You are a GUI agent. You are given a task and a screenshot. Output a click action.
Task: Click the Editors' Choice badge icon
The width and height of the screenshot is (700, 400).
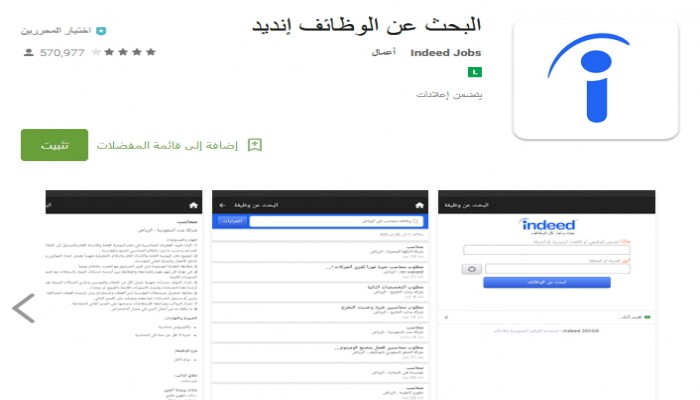[101, 31]
